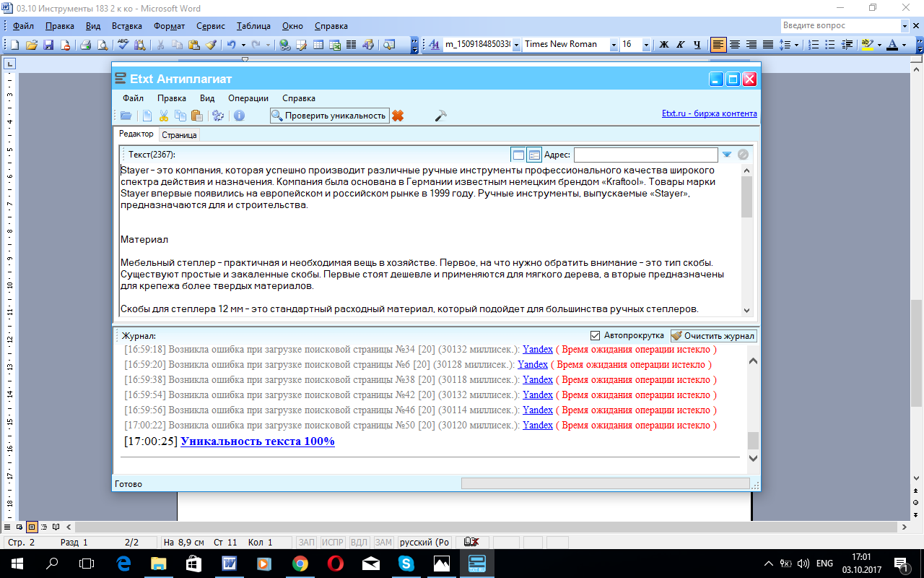
Task: Toggle Автопрокрутка checkbox
Action: 596,335
